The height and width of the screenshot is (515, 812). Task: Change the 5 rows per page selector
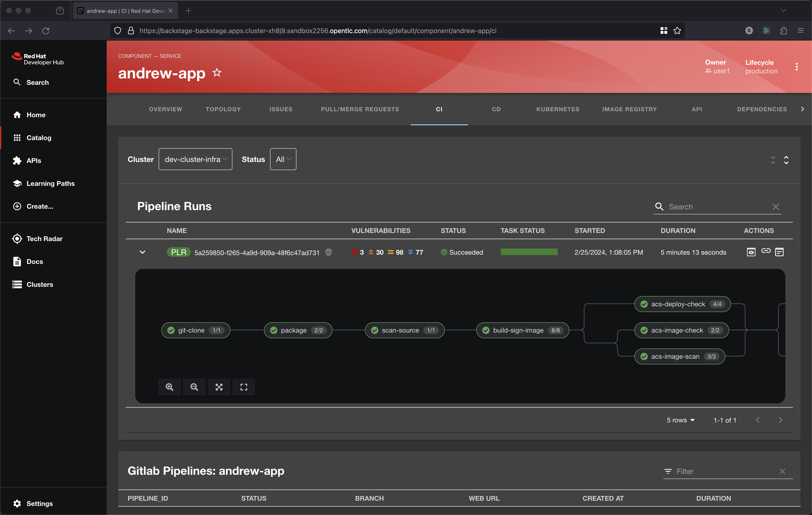pyautogui.click(x=681, y=420)
